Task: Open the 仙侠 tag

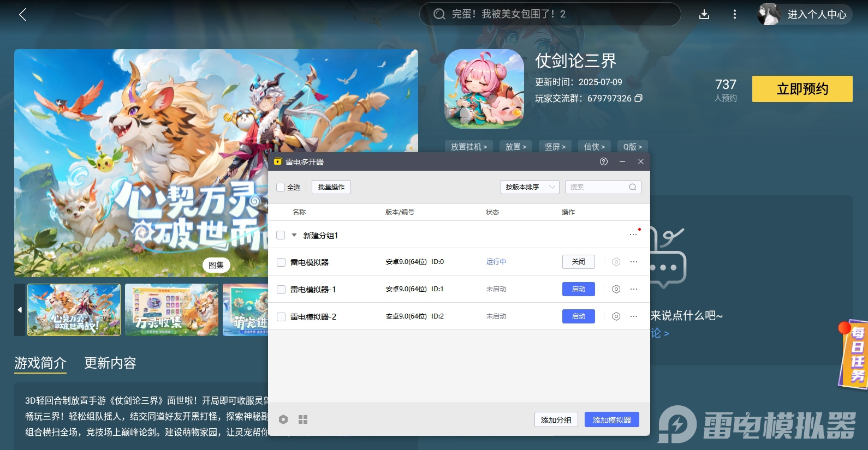Action: pos(594,147)
